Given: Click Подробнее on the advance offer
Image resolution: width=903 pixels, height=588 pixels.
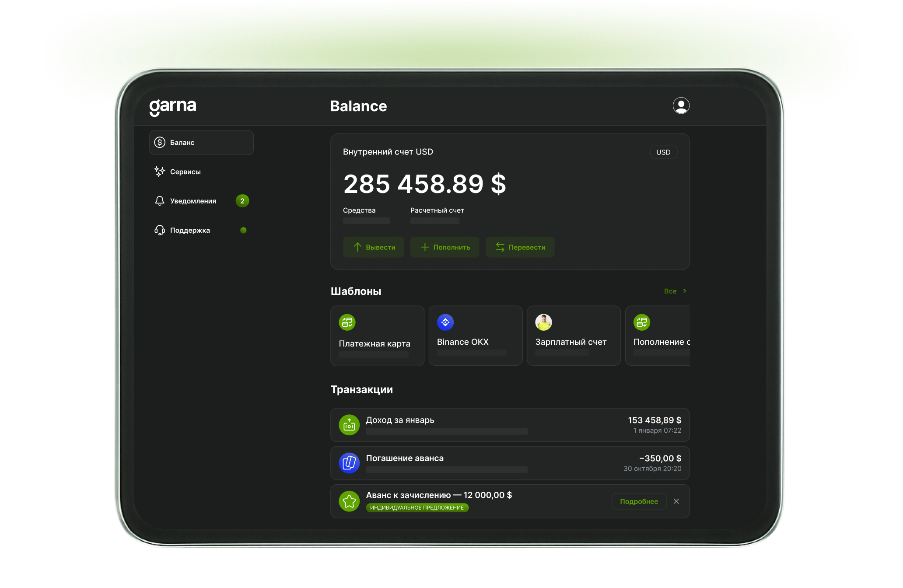Looking at the screenshot, I should point(639,501).
